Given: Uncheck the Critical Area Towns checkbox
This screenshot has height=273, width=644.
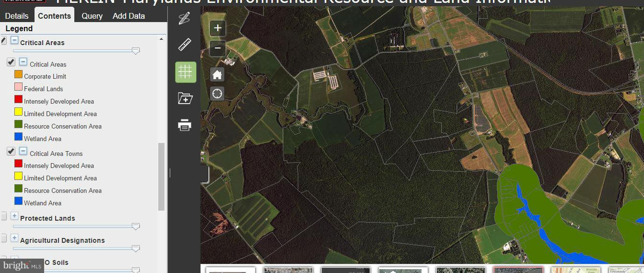Looking at the screenshot, I should pos(11,152).
